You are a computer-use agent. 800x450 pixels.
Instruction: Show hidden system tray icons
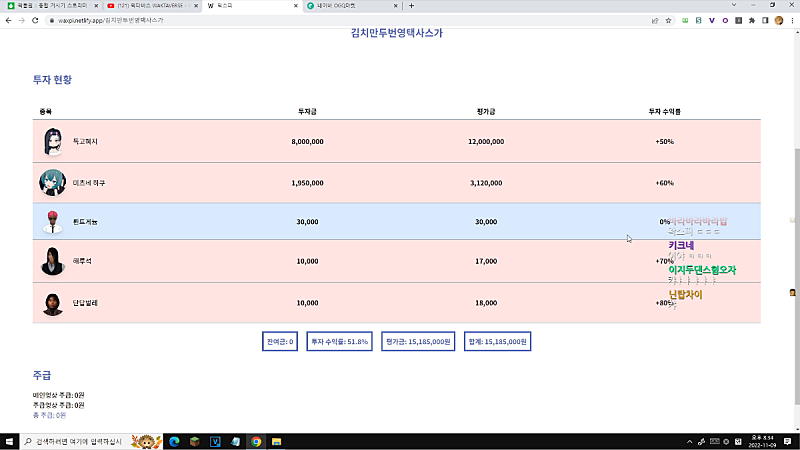point(689,441)
